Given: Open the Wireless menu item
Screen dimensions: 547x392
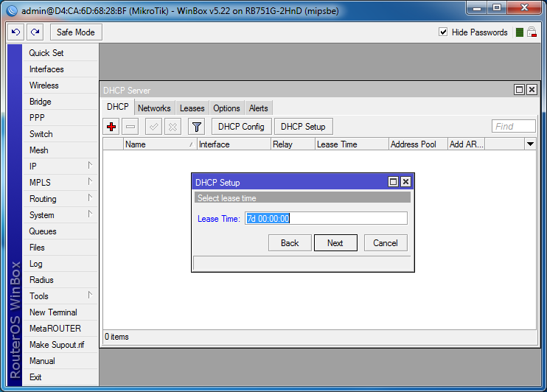Looking at the screenshot, I should 60,85.
